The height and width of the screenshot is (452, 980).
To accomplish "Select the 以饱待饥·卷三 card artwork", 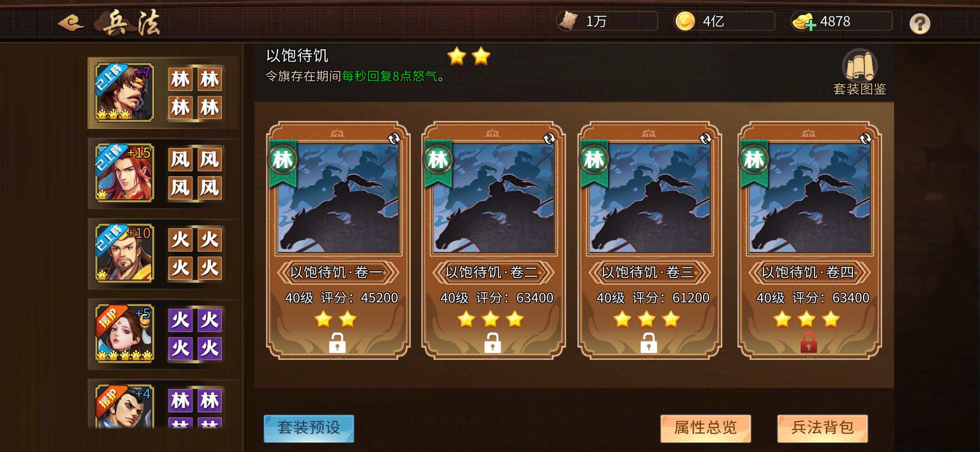I will [x=649, y=198].
